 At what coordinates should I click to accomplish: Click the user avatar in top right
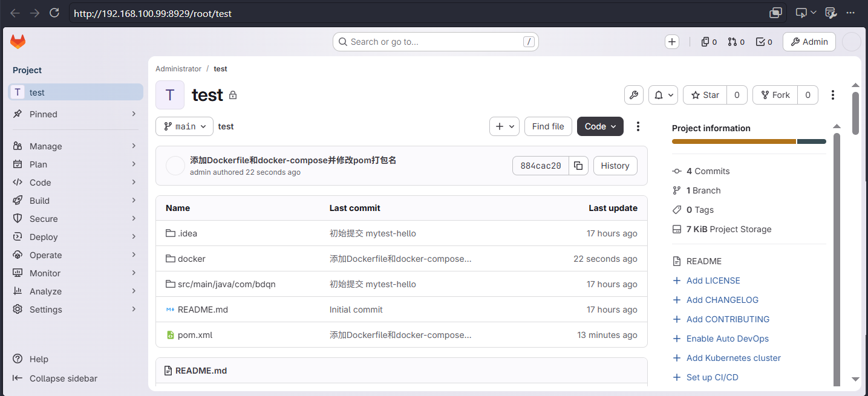pos(852,42)
